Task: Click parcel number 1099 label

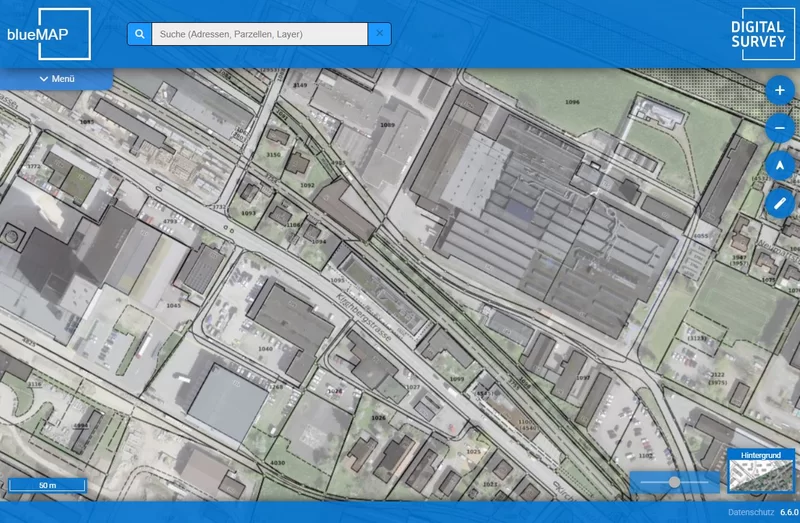Action: 457,379
